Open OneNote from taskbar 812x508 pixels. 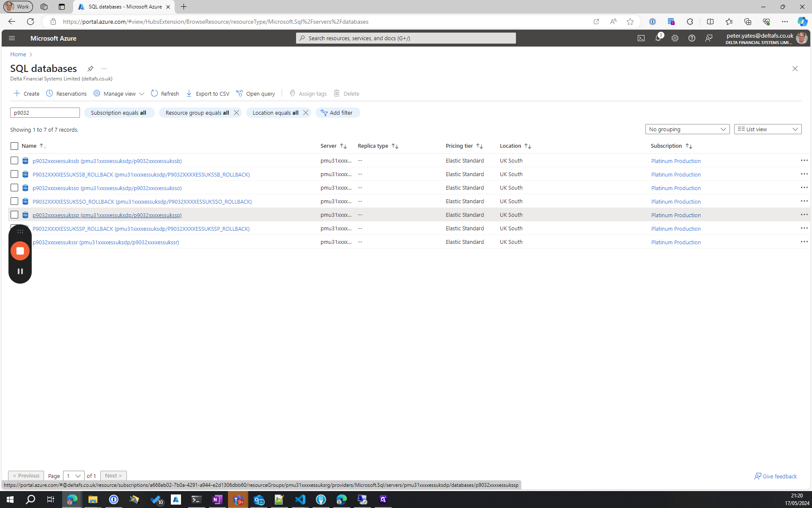217,500
